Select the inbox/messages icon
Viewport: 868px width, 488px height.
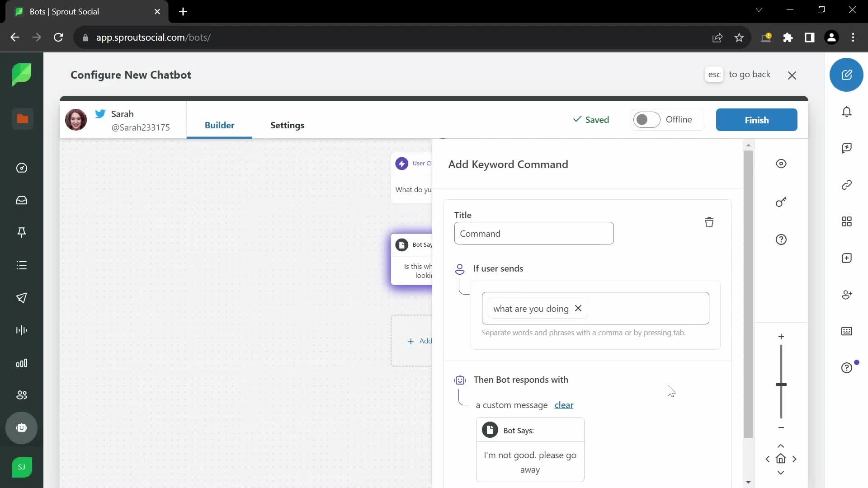[x=22, y=201]
